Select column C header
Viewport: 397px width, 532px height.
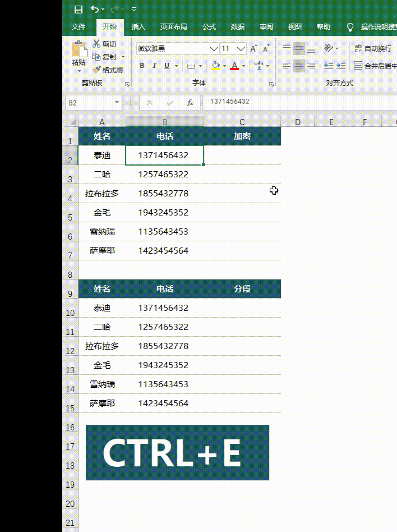pyautogui.click(x=242, y=122)
